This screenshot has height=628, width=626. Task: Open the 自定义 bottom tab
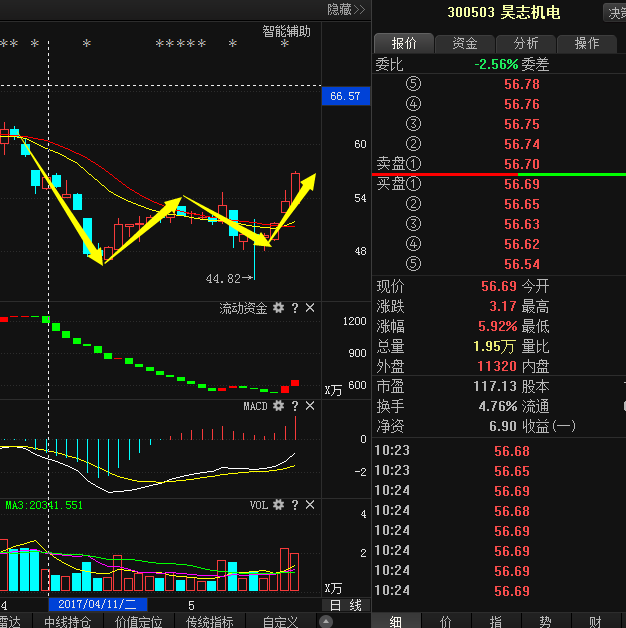click(280, 621)
